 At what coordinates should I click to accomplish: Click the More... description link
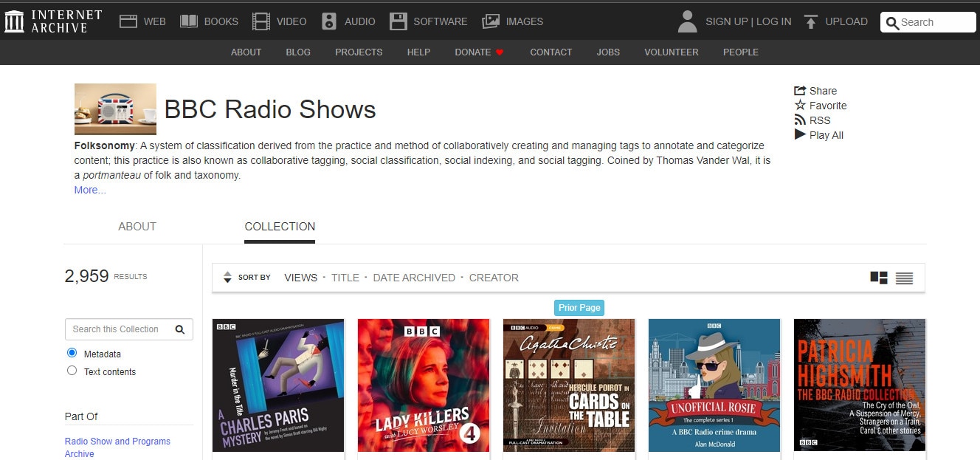point(90,190)
